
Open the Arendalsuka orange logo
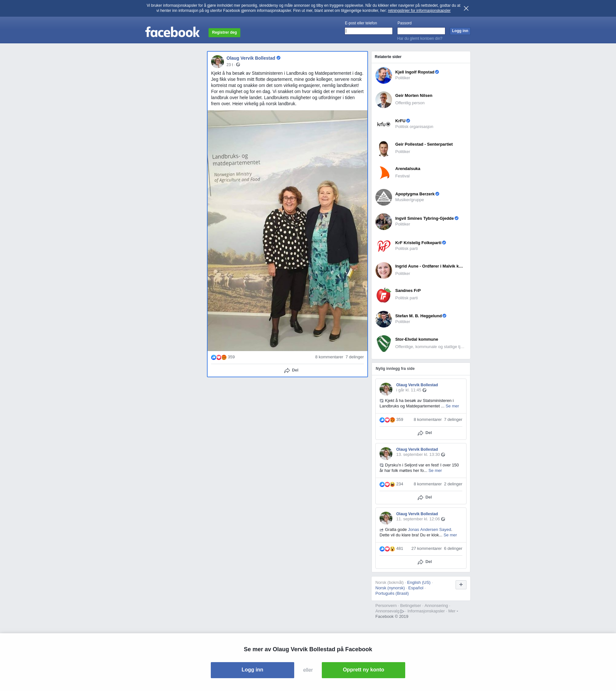point(383,173)
